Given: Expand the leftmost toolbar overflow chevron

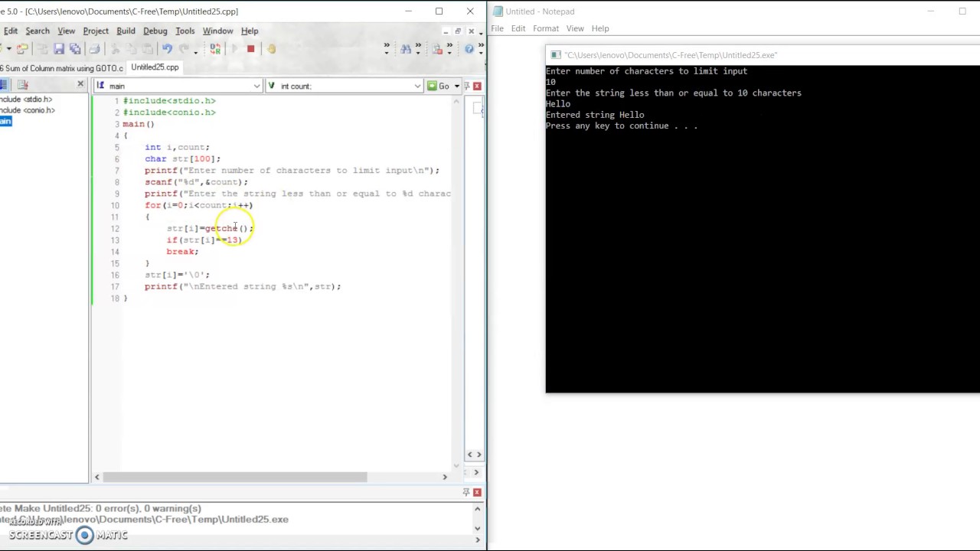Looking at the screenshot, I should tap(387, 49).
